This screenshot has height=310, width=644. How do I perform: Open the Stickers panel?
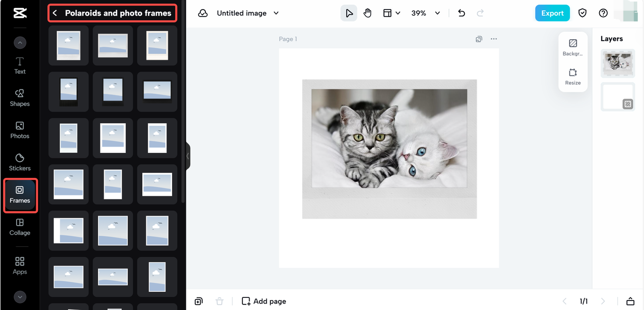point(20,162)
